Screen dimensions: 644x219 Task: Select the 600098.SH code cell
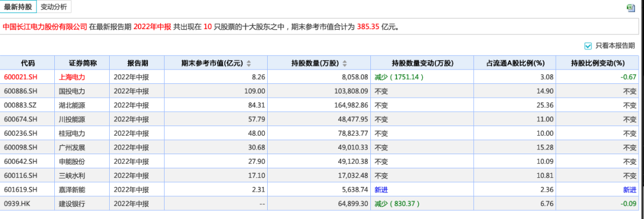27,147
